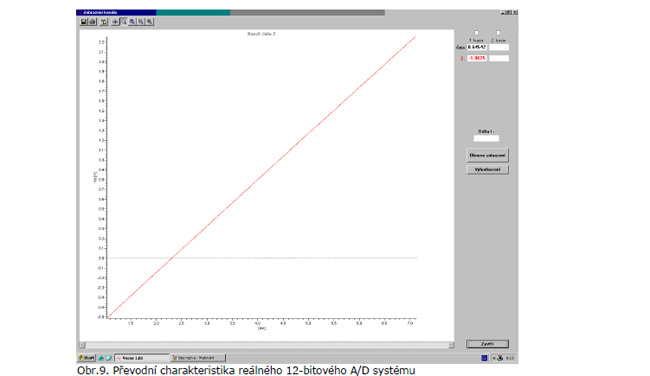Click the third toolbar icon beside the printer

click(104, 22)
